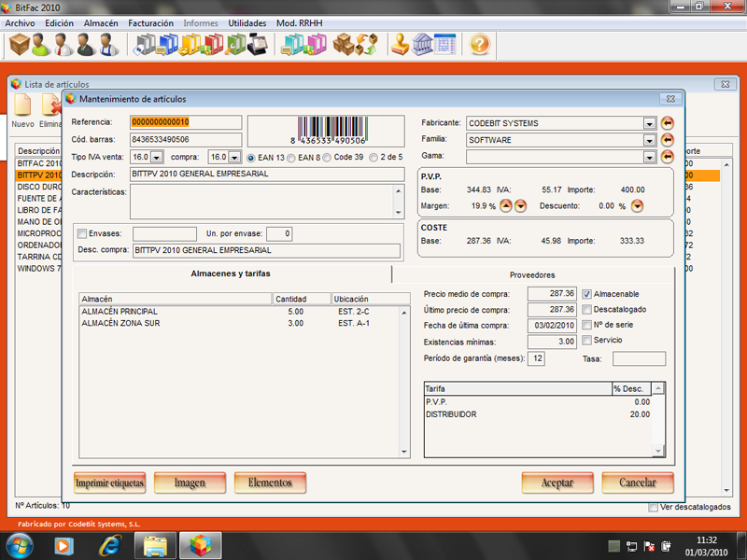Toggle Ver descatalogados in the list window
This screenshot has height=560, width=747.
coord(653,507)
